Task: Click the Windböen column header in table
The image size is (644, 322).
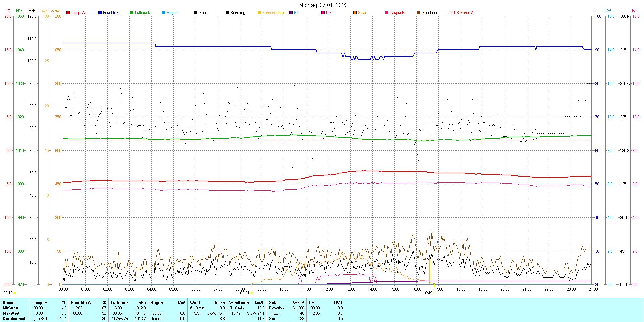Action: [239, 303]
